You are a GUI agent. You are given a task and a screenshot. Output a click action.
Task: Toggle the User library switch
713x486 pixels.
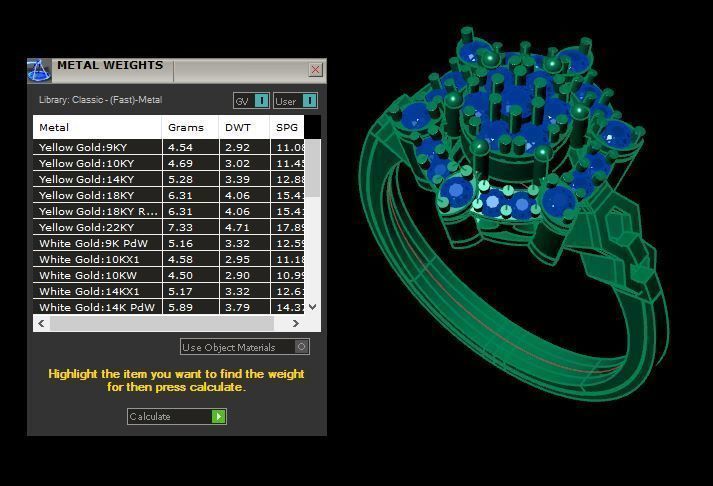(295, 100)
